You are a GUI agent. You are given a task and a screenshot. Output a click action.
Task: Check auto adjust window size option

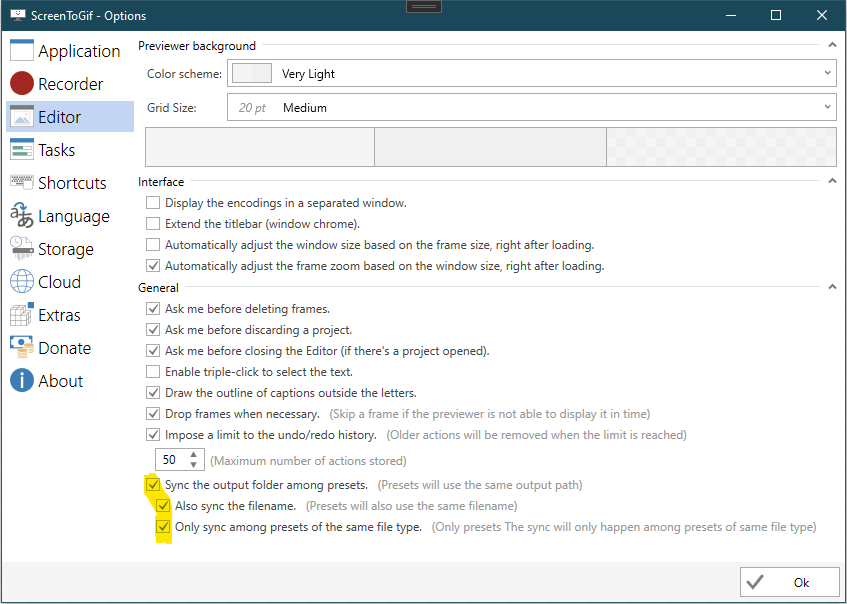(x=153, y=245)
